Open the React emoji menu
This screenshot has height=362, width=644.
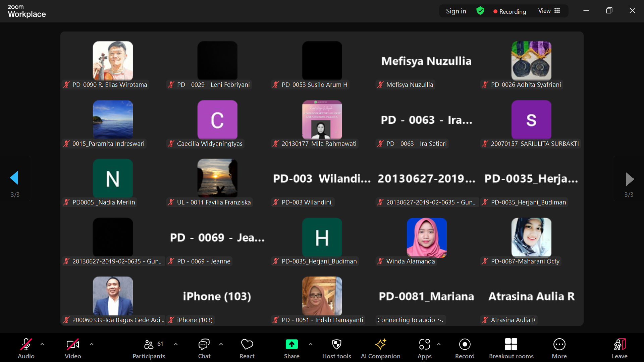click(247, 348)
